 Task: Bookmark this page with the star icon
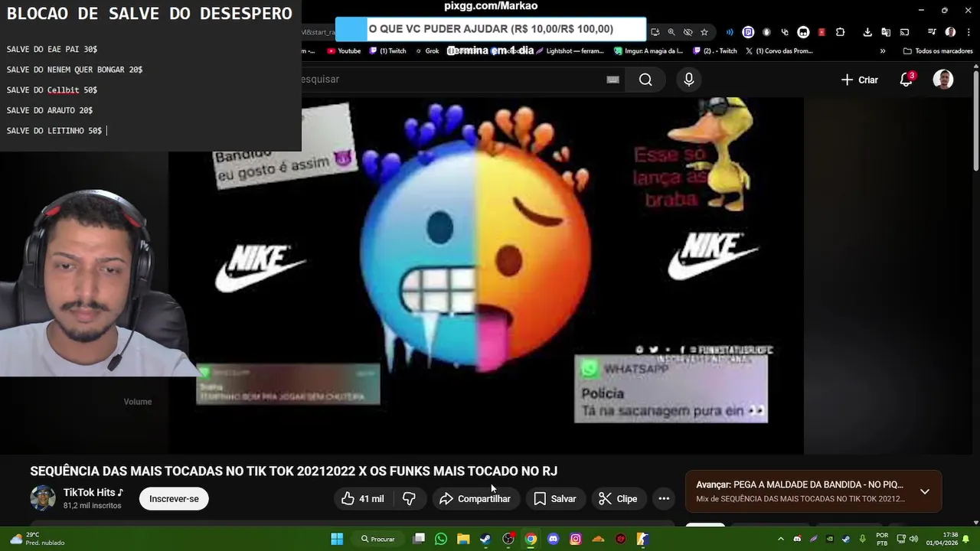coord(704,32)
